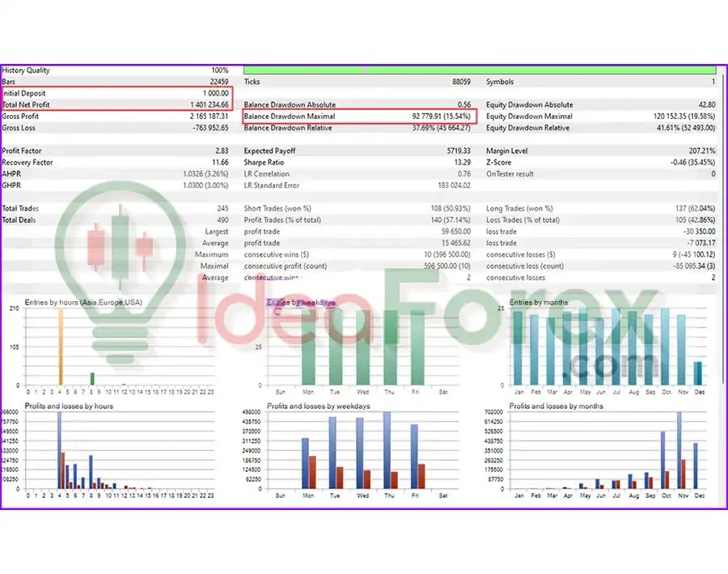
Task: Click the Equity Drawdown Maximal value
Action: coord(684,117)
